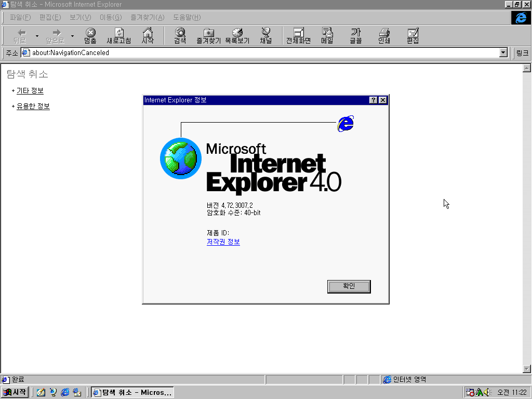Click the 링크 links bar label
Image resolution: width=532 pixels, height=399 pixels.
pos(522,53)
